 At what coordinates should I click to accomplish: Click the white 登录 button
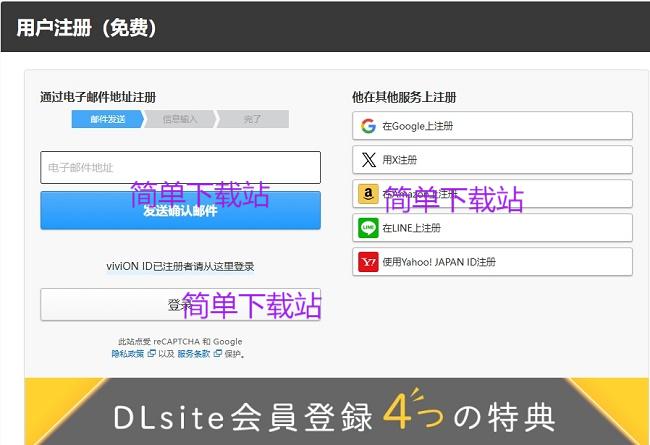click(180, 304)
